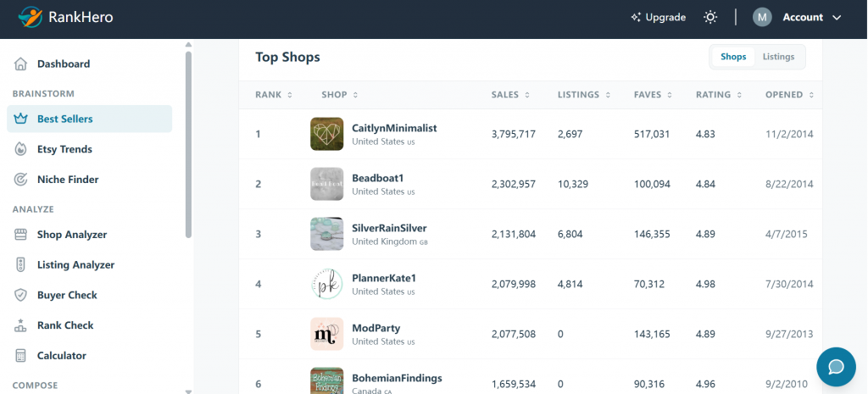This screenshot has width=868, height=394.
Task: Open the chat support bubble
Action: [836, 367]
